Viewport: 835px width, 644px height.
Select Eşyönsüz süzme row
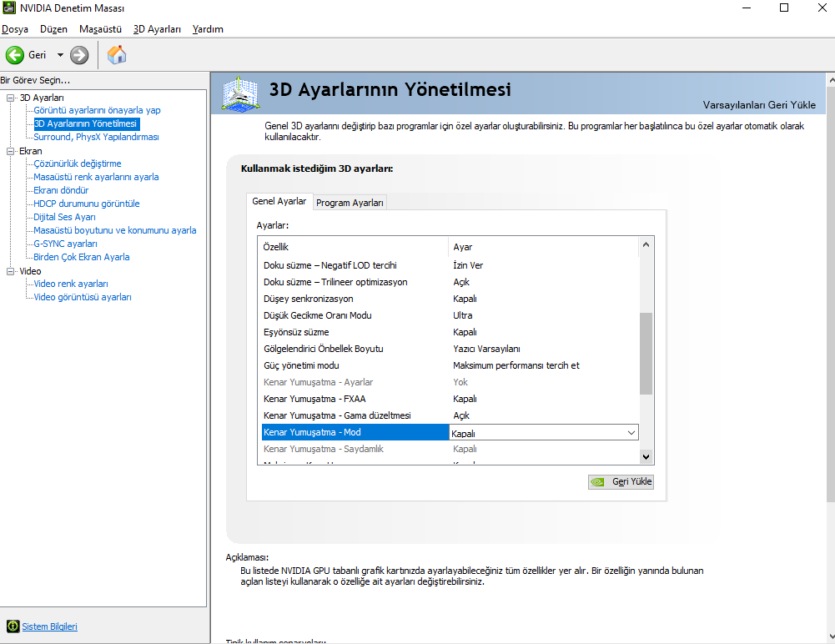coord(450,332)
